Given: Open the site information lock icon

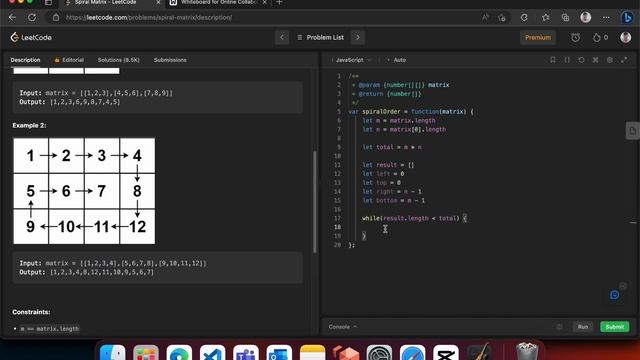Looking at the screenshot, I should click(56, 18).
